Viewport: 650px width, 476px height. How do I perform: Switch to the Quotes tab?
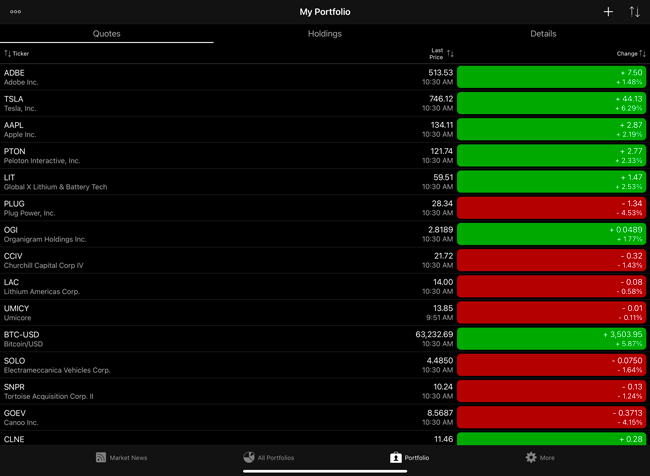coord(107,34)
